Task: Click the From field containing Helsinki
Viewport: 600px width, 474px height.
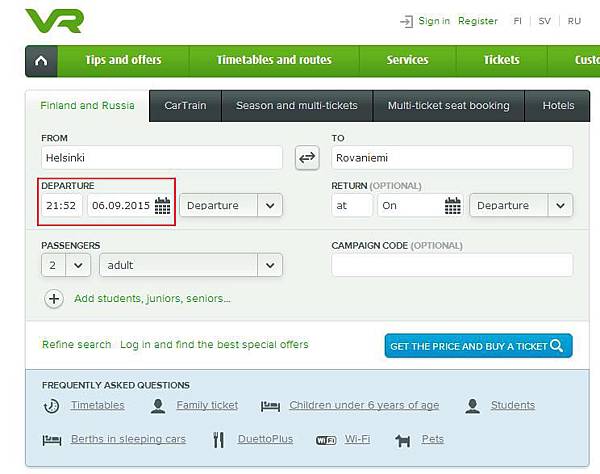Action: tap(162, 158)
